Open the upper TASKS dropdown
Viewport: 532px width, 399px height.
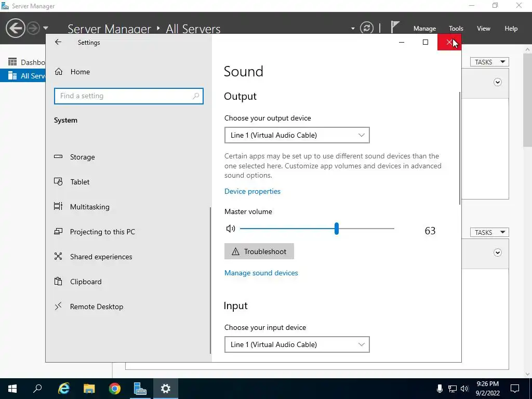coord(489,62)
